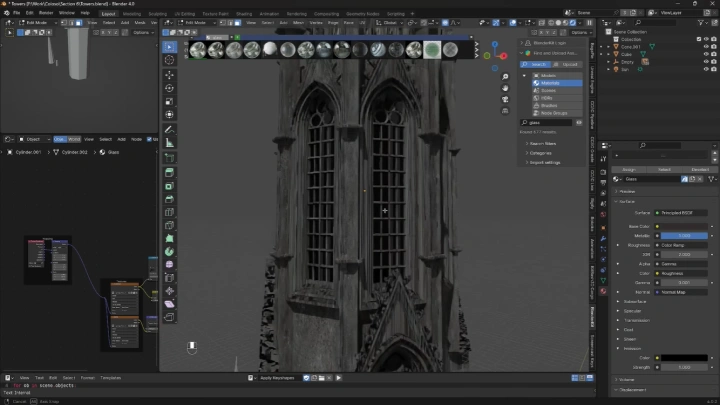Toggle Use Nodes checkbox in node editor
The height and width of the screenshot is (405, 720).
(149, 139)
